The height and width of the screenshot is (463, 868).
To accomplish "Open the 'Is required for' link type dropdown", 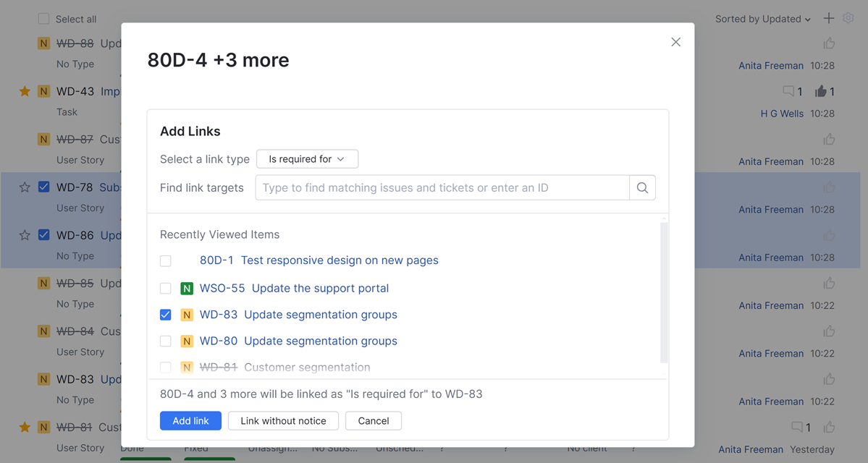I will [x=307, y=159].
